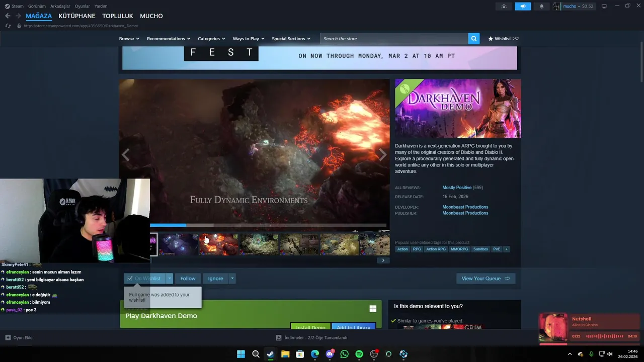Switch to the KÜTÜPHANE tab
This screenshot has height=362, width=644.
click(77, 16)
